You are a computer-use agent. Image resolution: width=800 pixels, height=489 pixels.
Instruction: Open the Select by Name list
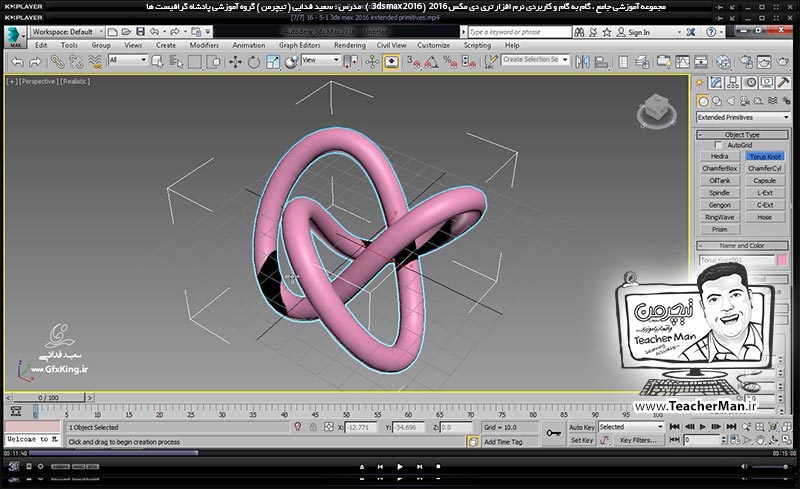[x=176, y=62]
